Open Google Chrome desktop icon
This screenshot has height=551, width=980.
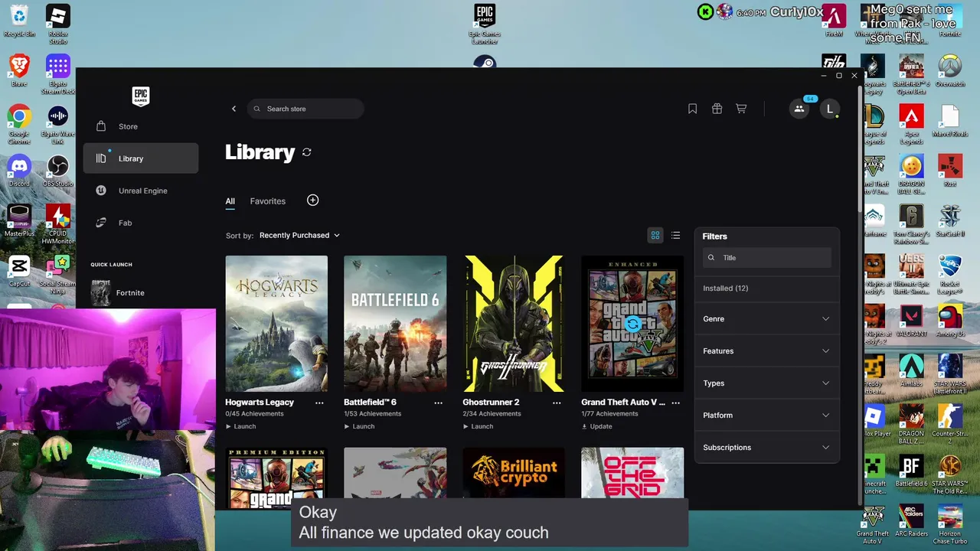coord(19,124)
